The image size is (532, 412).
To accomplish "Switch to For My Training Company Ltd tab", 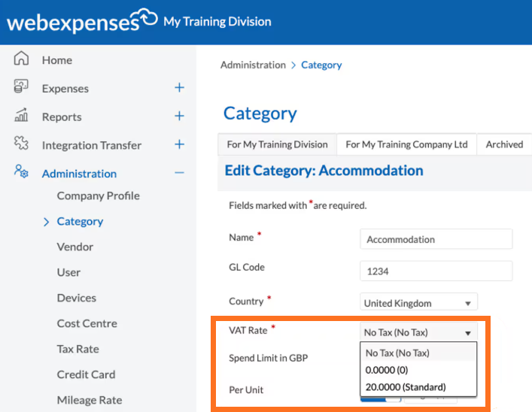I will pos(406,144).
